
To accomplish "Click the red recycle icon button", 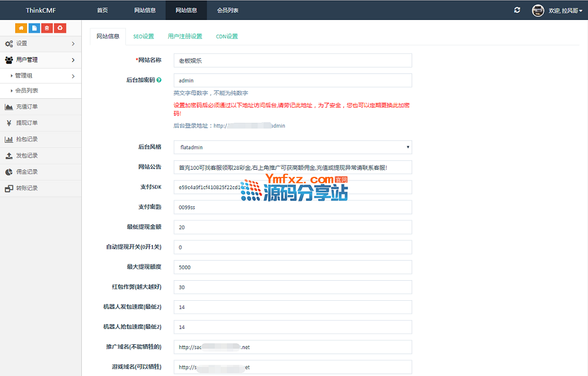I will [60, 28].
